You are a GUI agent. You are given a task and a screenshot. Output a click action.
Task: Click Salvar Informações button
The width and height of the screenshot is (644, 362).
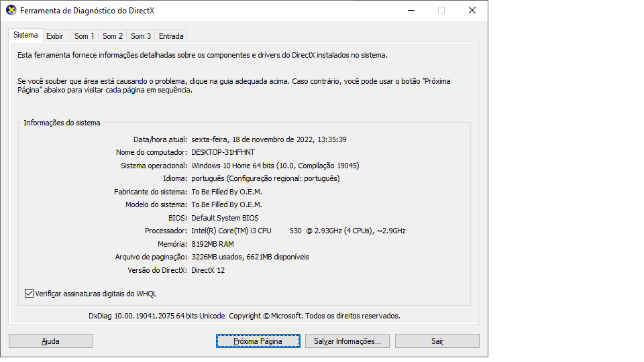tap(347, 341)
